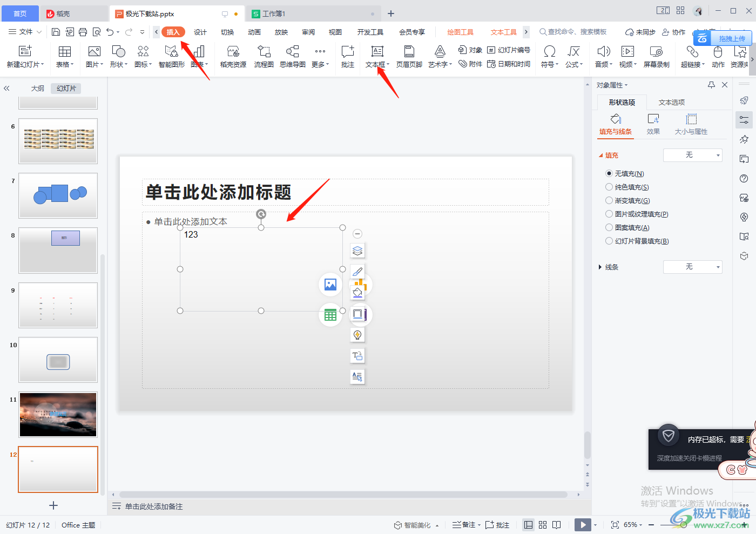The width and height of the screenshot is (756, 534).
Task: Open the Shapes (形状) icon
Action: pyautogui.click(x=119, y=51)
